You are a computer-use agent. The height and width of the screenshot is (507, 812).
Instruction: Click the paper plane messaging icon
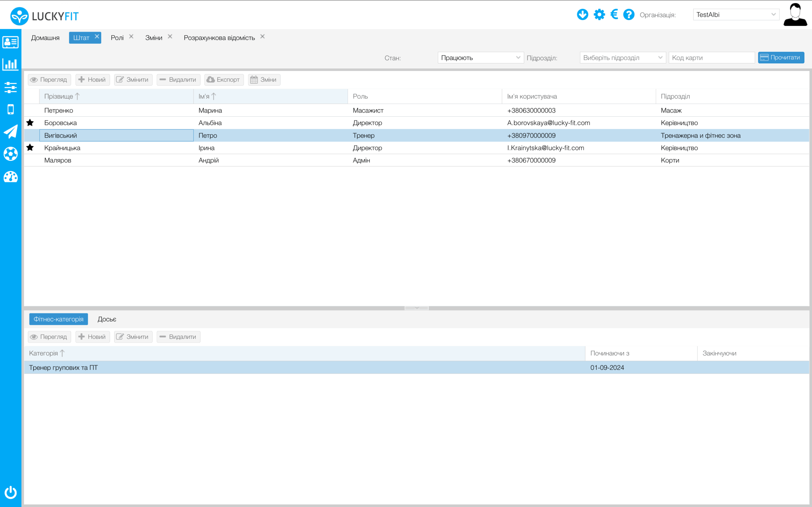[10, 132]
